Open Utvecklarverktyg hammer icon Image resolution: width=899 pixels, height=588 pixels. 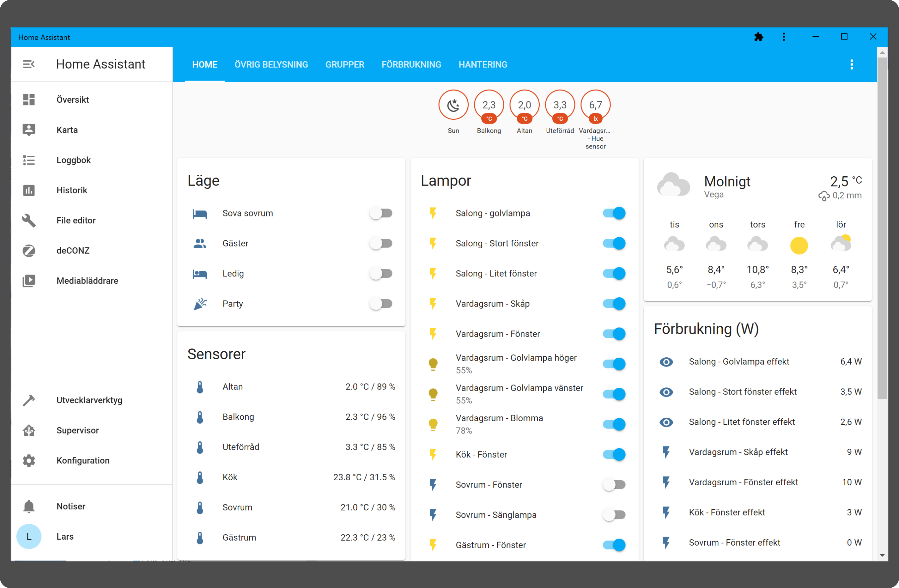coord(29,400)
